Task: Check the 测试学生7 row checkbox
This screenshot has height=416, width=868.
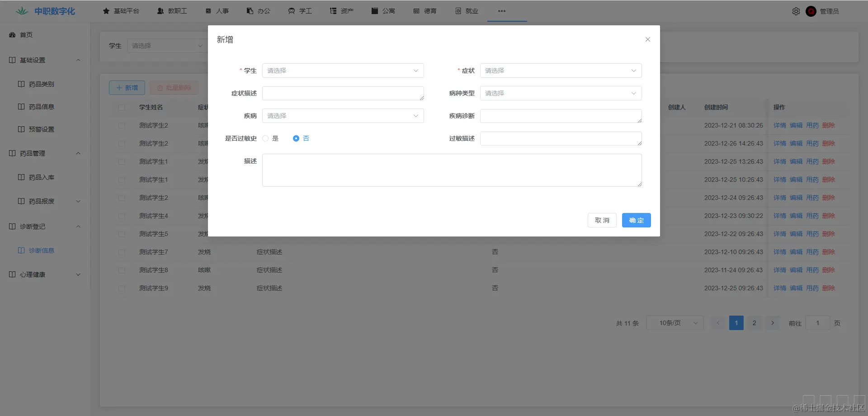Action: 122,252
